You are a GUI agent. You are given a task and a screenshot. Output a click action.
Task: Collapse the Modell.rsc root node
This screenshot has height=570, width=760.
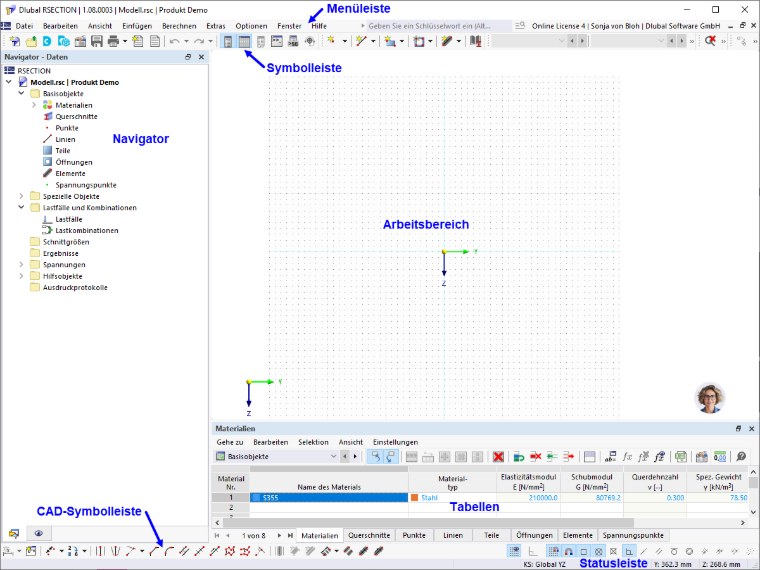9,82
